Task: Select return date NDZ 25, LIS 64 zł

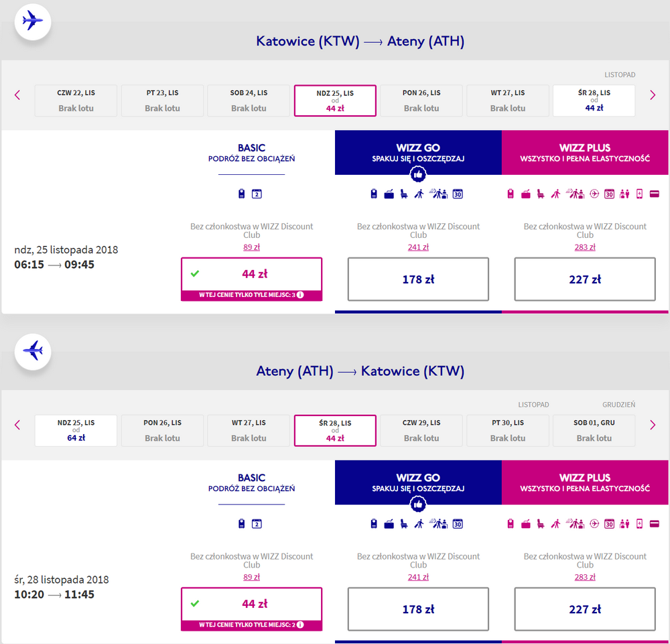Action: 76,430
